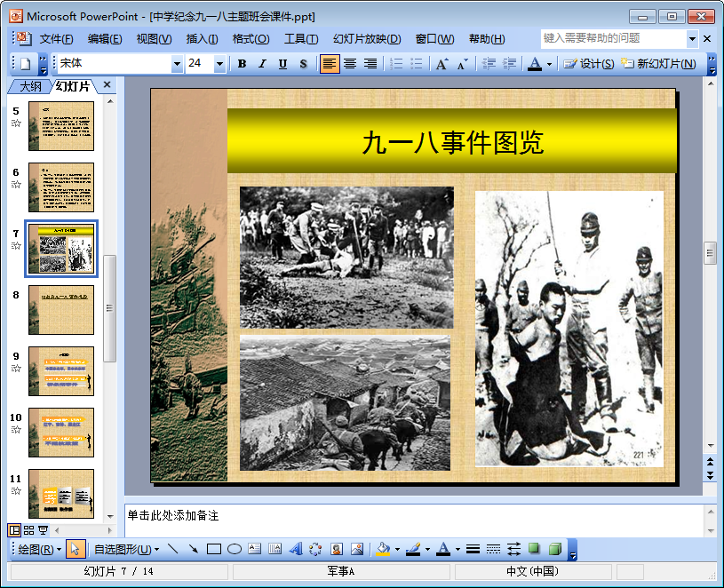The height and width of the screenshot is (588, 724).
Task: Center align the text
Action: click(350, 64)
